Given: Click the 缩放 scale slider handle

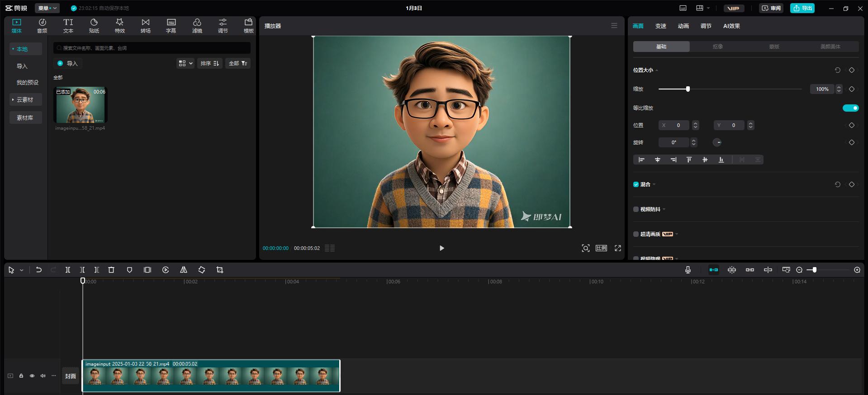Looking at the screenshot, I should (x=688, y=89).
